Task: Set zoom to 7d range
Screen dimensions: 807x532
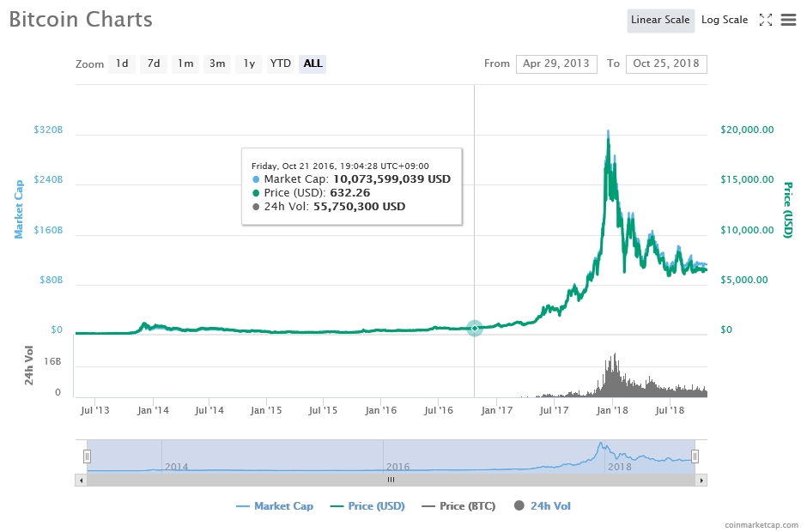Action: (x=154, y=63)
